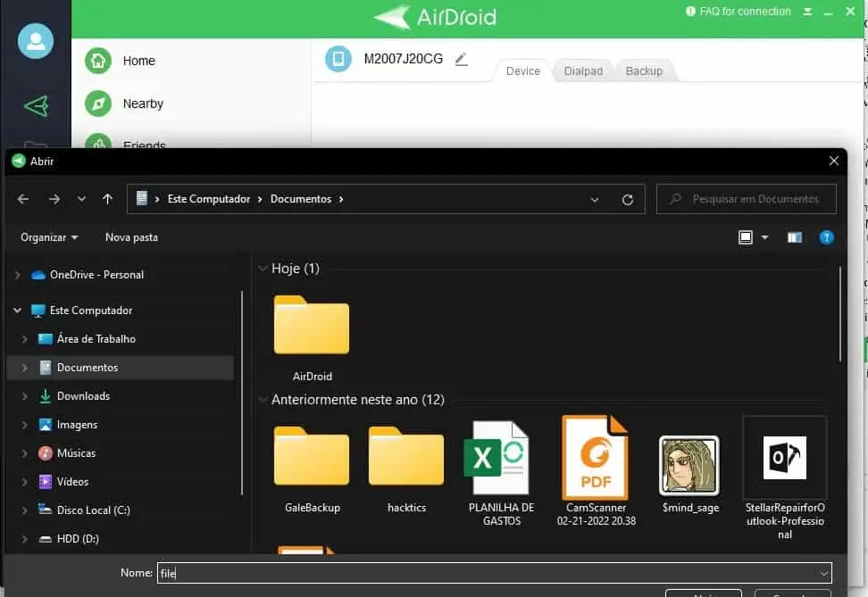Toggle the preview pane icon
The width and height of the screenshot is (868, 597).
click(795, 237)
